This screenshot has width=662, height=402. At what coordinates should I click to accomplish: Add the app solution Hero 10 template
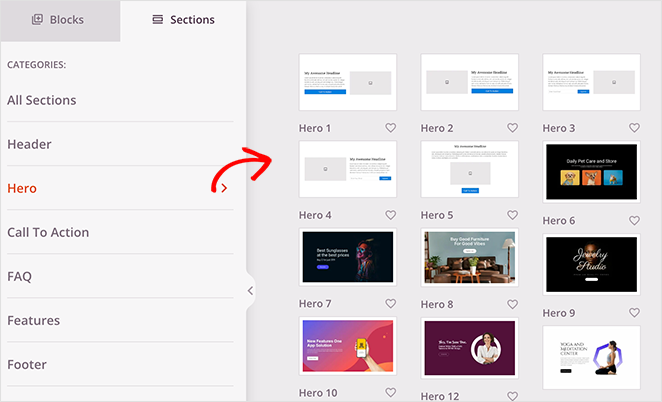point(347,346)
